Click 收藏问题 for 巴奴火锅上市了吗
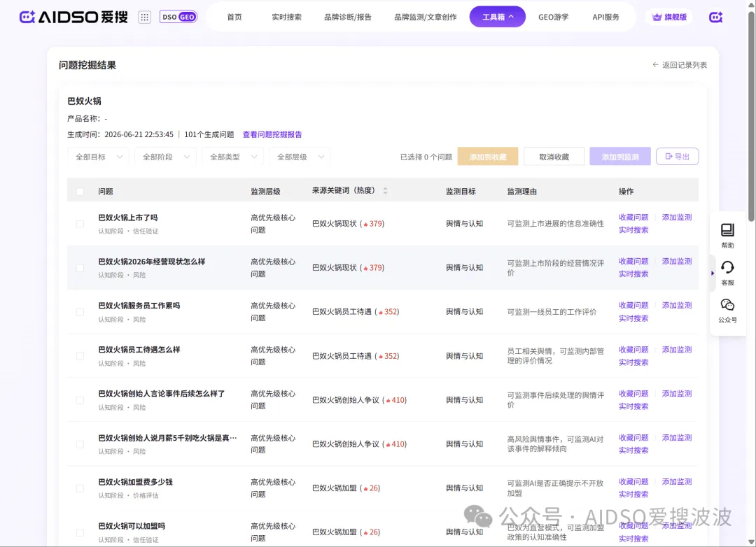The width and height of the screenshot is (756, 547). 633,218
